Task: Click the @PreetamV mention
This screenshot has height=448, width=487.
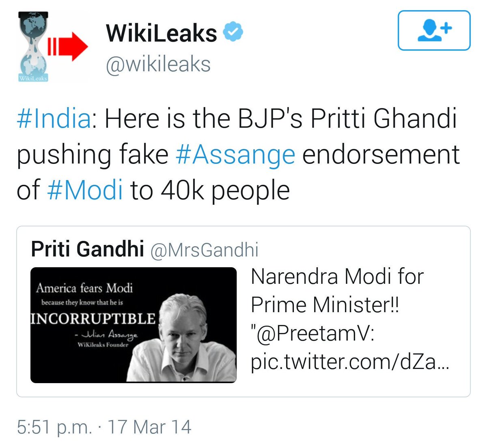Action: [312, 334]
